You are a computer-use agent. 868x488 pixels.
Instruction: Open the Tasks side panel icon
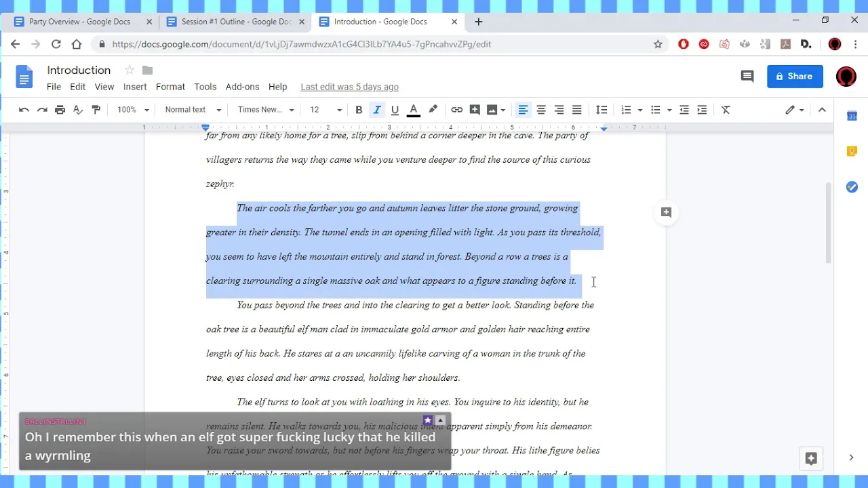point(852,187)
